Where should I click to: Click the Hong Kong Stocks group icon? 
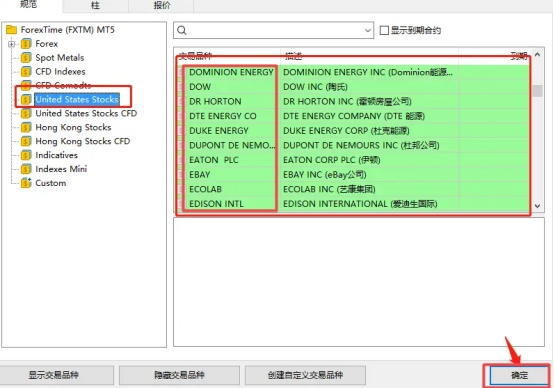(26, 128)
